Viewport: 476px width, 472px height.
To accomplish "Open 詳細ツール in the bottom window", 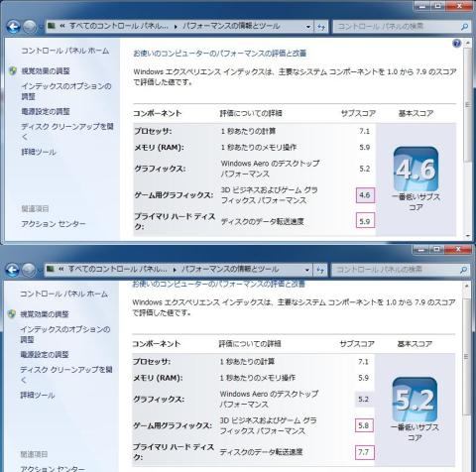I will click(38, 396).
